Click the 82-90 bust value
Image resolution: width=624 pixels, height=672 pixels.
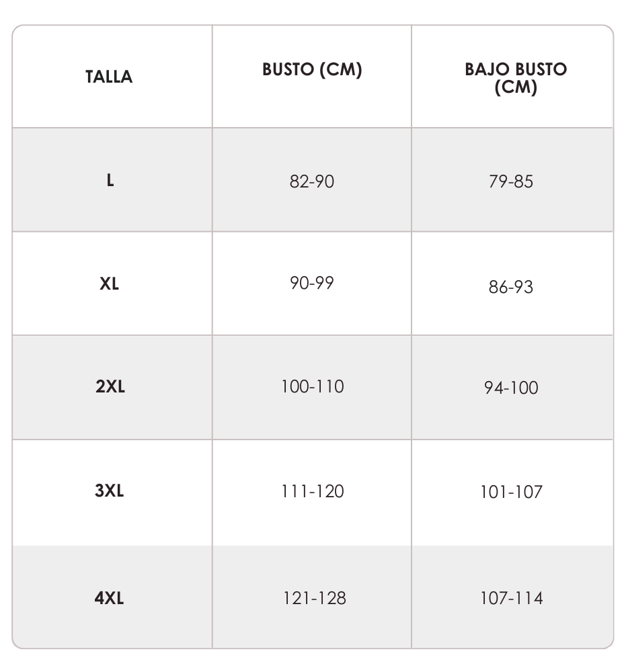[312, 181]
